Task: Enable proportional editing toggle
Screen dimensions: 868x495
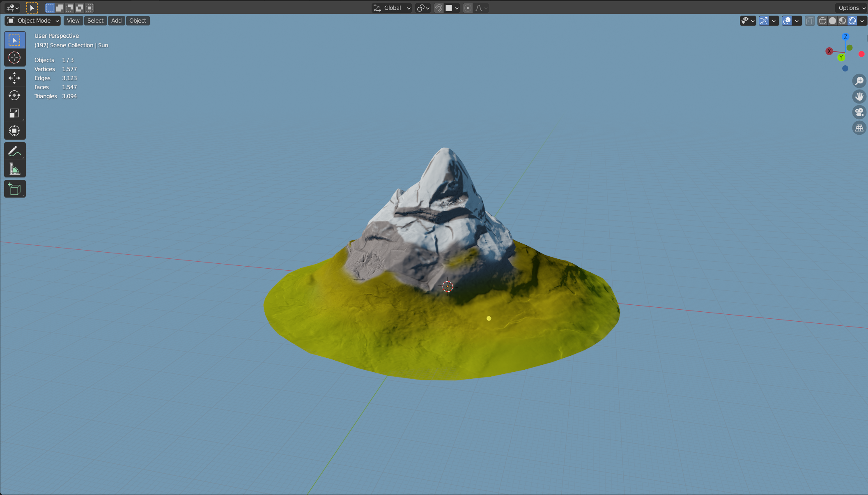Action: click(468, 8)
